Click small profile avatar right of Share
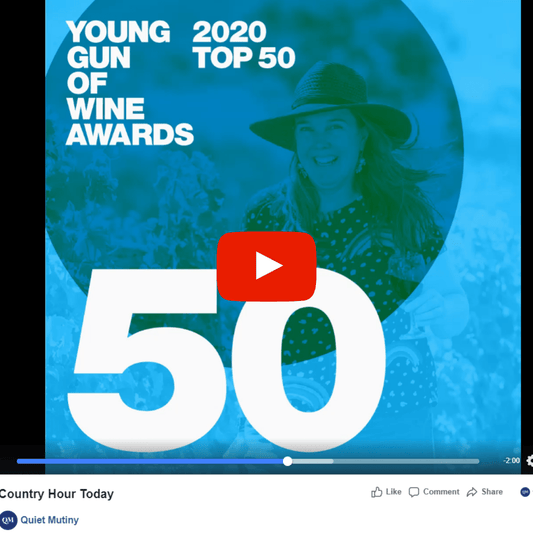This screenshot has width=533, height=533. [x=525, y=492]
